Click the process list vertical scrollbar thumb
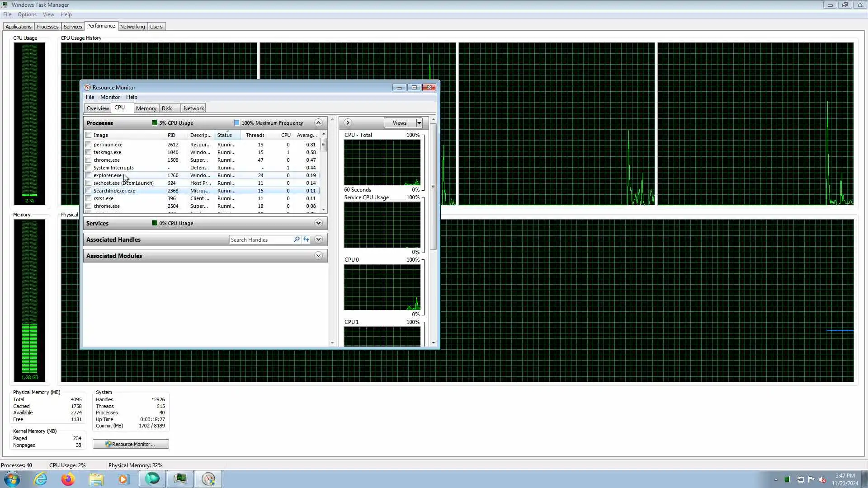The image size is (868, 488). 323,145
